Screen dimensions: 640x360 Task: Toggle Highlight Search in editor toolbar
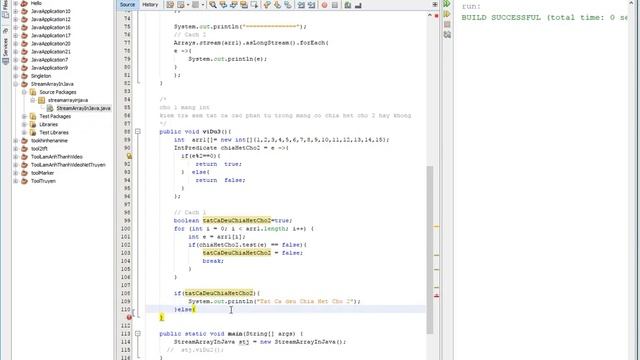(x=244, y=5)
